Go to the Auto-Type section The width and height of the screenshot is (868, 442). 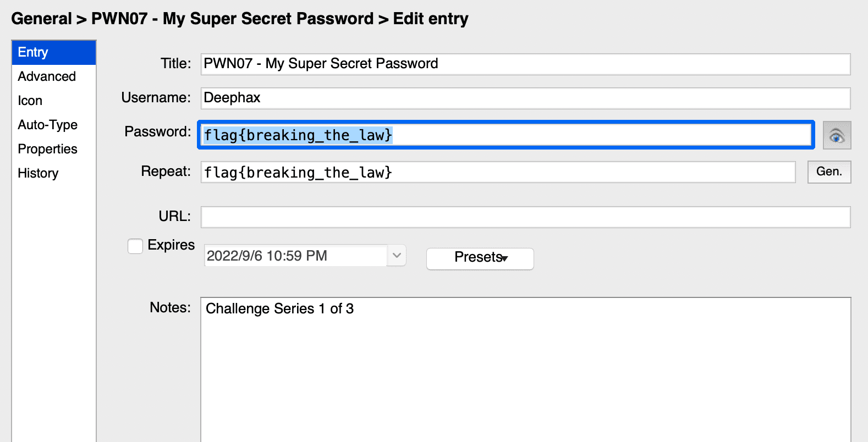point(48,125)
